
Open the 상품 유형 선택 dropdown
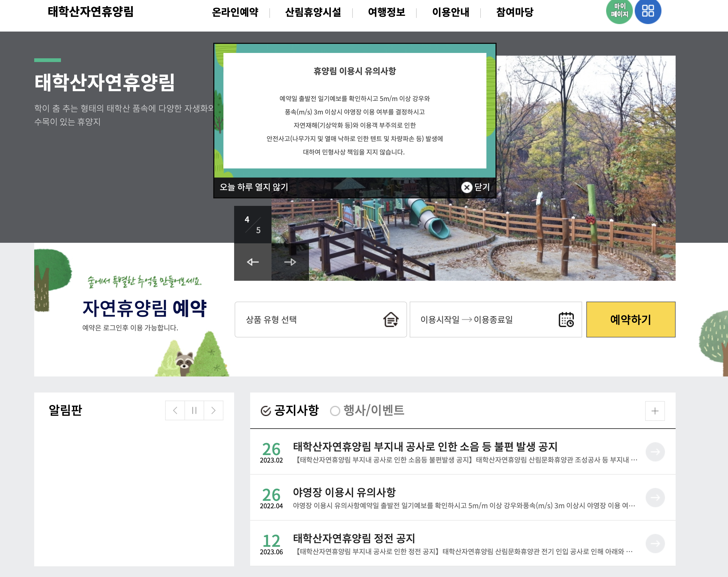coord(304,319)
